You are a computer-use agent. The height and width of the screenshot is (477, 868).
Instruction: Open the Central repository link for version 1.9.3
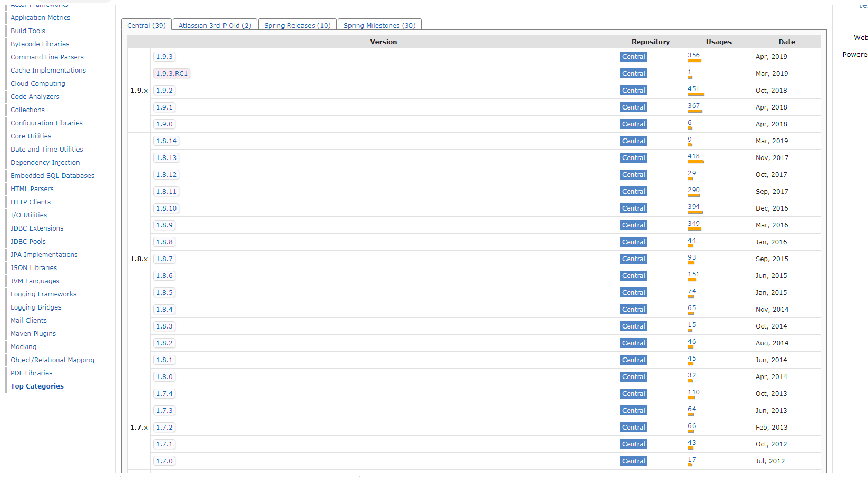pos(633,56)
